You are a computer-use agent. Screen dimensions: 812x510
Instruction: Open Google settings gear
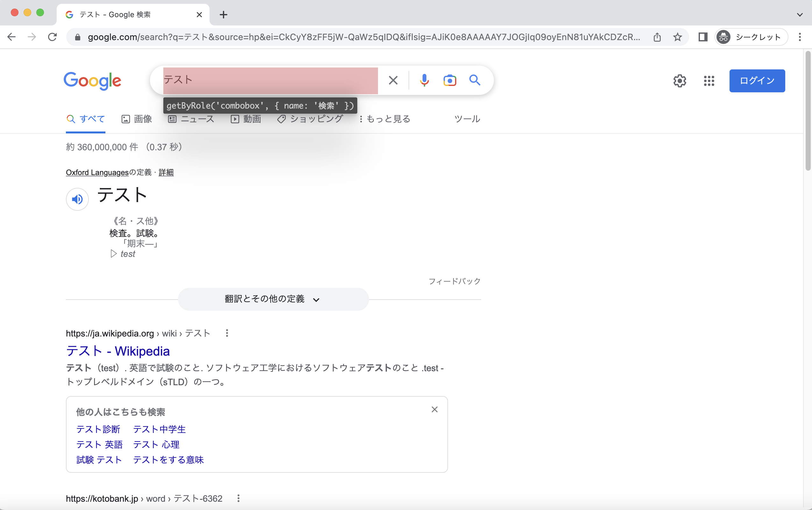coord(680,81)
